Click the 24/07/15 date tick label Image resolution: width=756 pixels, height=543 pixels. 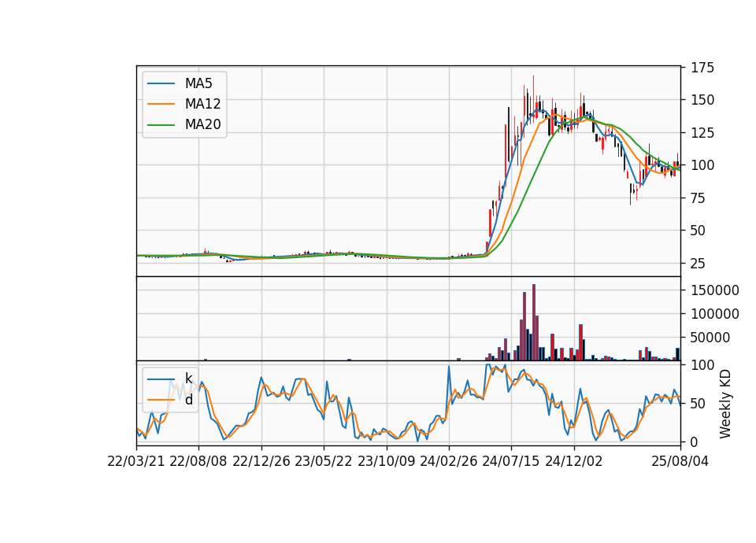511,461
